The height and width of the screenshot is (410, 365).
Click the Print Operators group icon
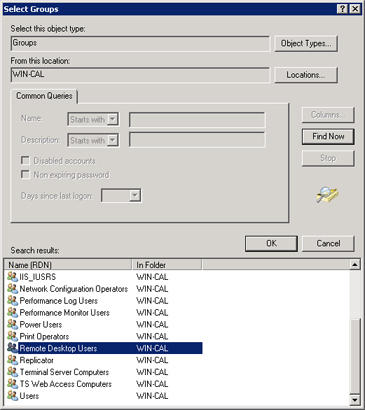point(12,336)
